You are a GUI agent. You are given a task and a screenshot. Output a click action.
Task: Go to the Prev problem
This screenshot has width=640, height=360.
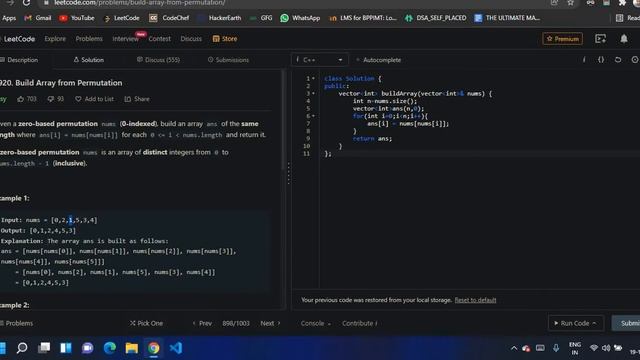pyautogui.click(x=202, y=323)
